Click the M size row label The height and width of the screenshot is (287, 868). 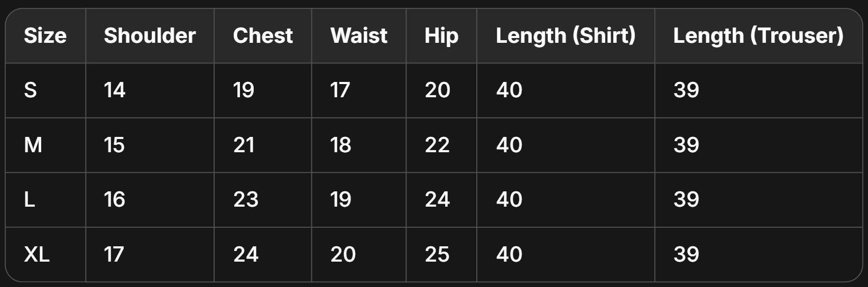pos(33,145)
